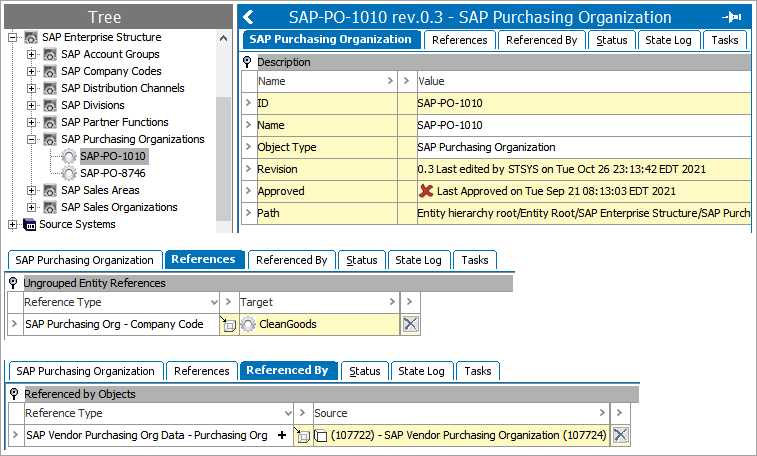The height and width of the screenshot is (456, 757).
Task: Expand the ID row chevron
Action: click(248, 103)
